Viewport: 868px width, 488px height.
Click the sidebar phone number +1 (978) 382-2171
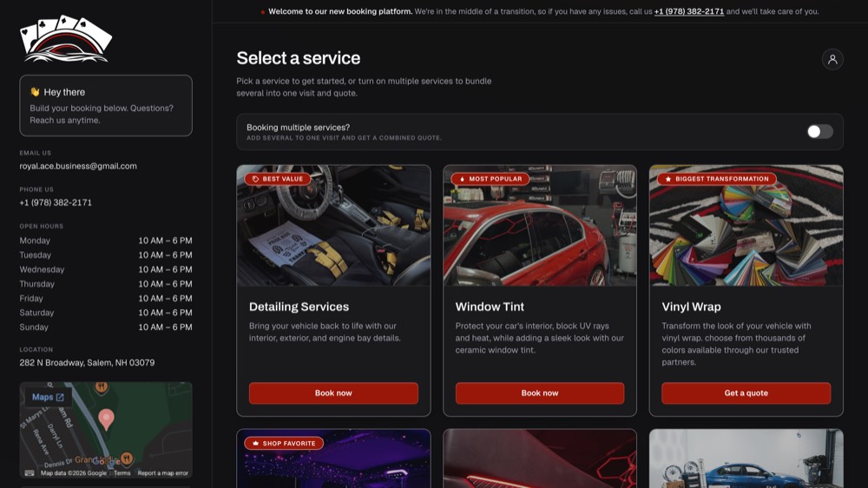click(x=56, y=202)
